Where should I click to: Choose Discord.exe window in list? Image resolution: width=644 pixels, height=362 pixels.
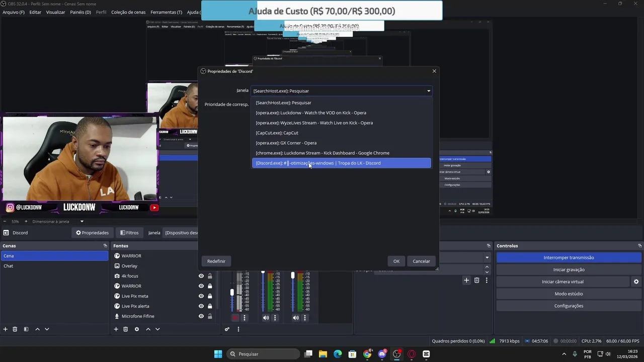pyautogui.click(x=341, y=163)
